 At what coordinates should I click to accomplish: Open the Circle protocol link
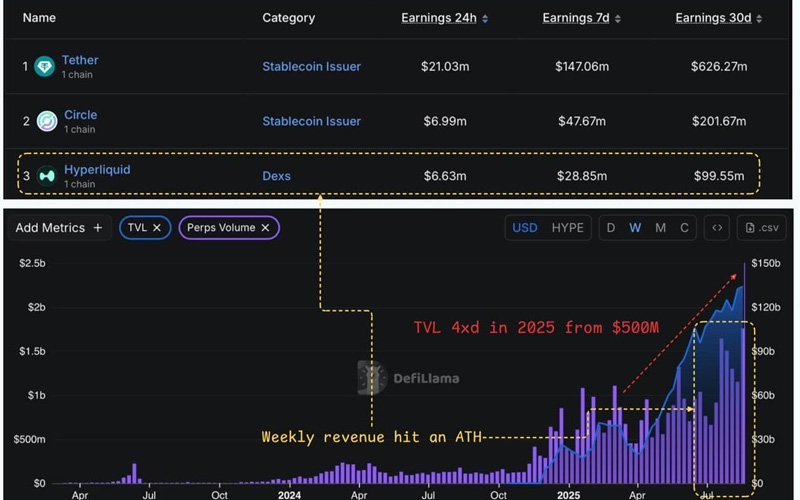81,115
